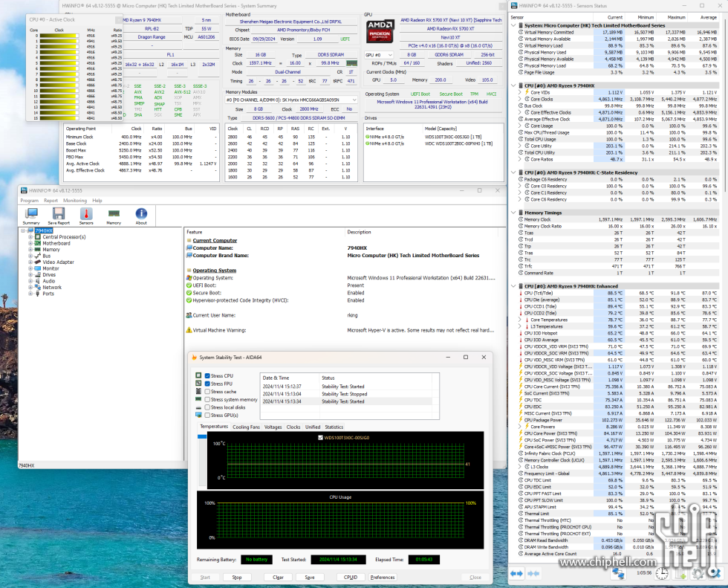Click the Motherboard icon in device tree
Viewport: 728px width, 588px height.
38,243
